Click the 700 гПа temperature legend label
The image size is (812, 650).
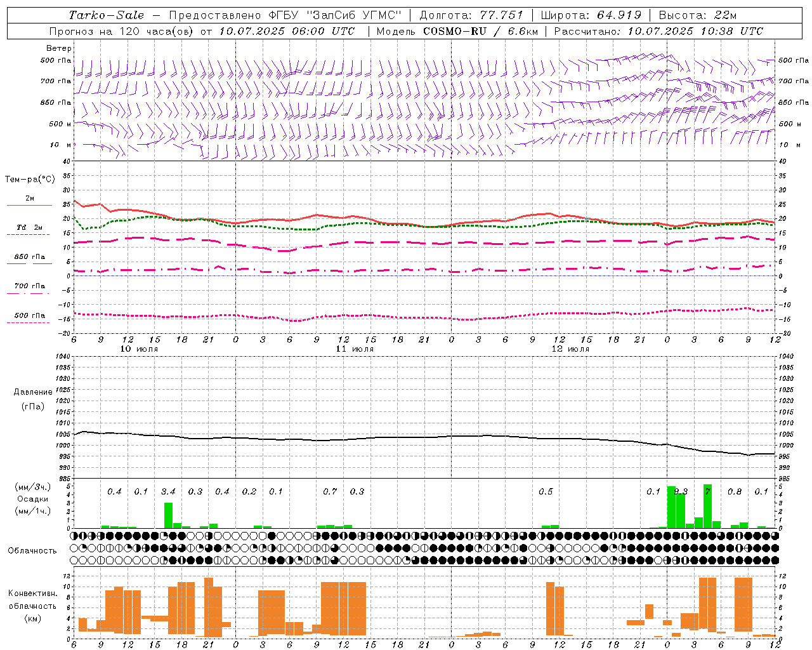click(x=29, y=286)
